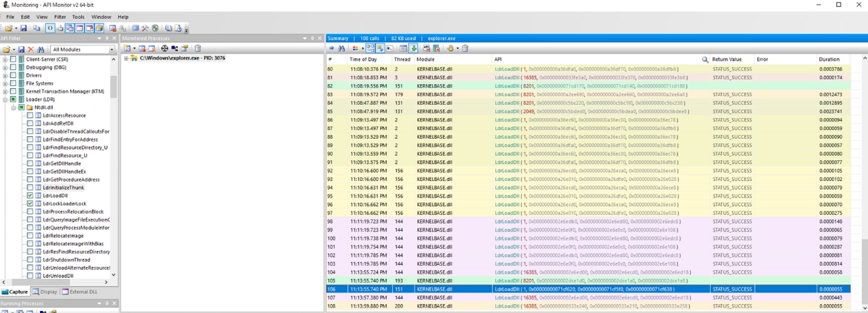Click the binoculars search icon in Summary toolbar
Viewport: 868px width, 313px height.
tap(342, 49)
